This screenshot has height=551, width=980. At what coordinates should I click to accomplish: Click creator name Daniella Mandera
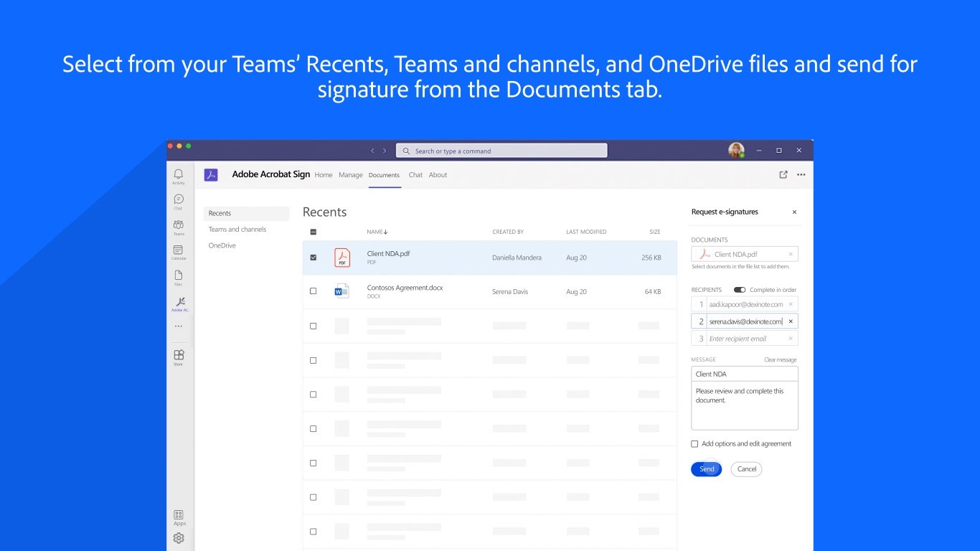pos(517,258)
